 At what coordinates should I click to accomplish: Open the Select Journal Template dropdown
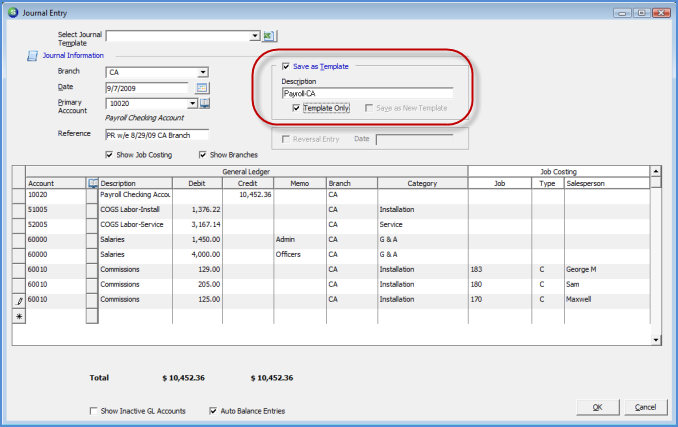click(255, 36)
